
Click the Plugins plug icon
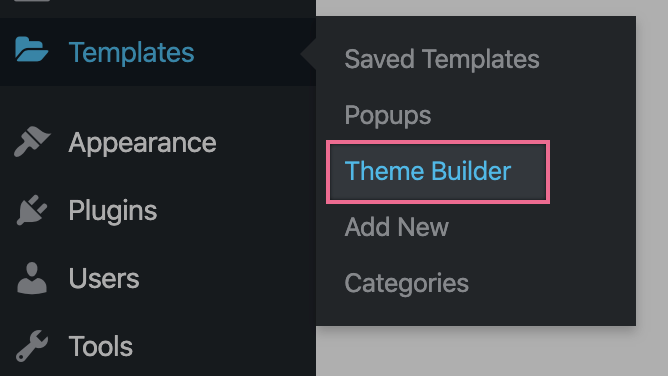tap(32, 210)
